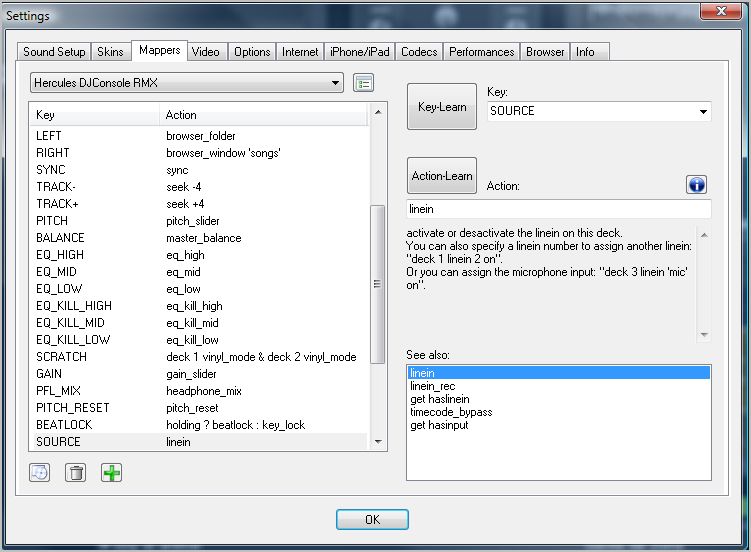Close the Settings window
Image resolution: width=751 pixels, height=552 pixels.
(x=727, y=13)
